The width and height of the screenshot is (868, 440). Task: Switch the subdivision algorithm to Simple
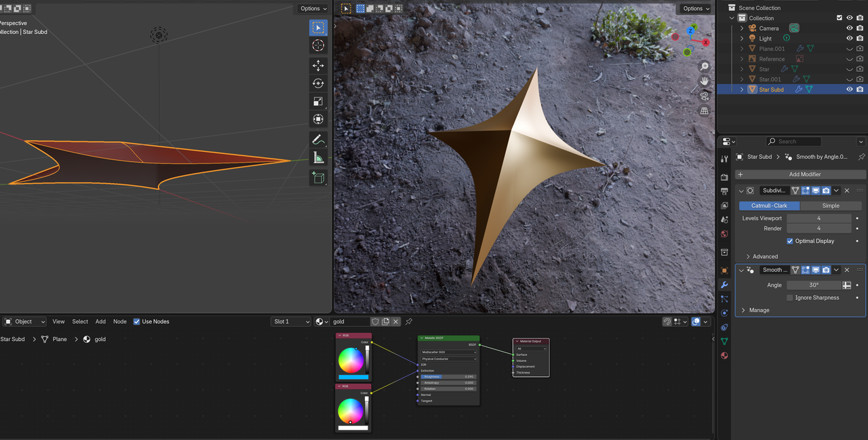click(833, 205)
